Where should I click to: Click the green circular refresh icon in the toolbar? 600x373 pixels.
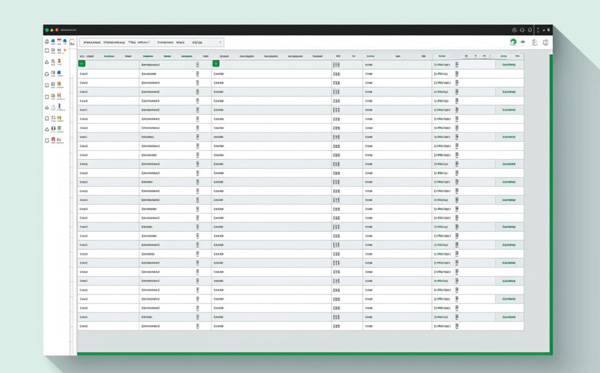click(513, 42)
